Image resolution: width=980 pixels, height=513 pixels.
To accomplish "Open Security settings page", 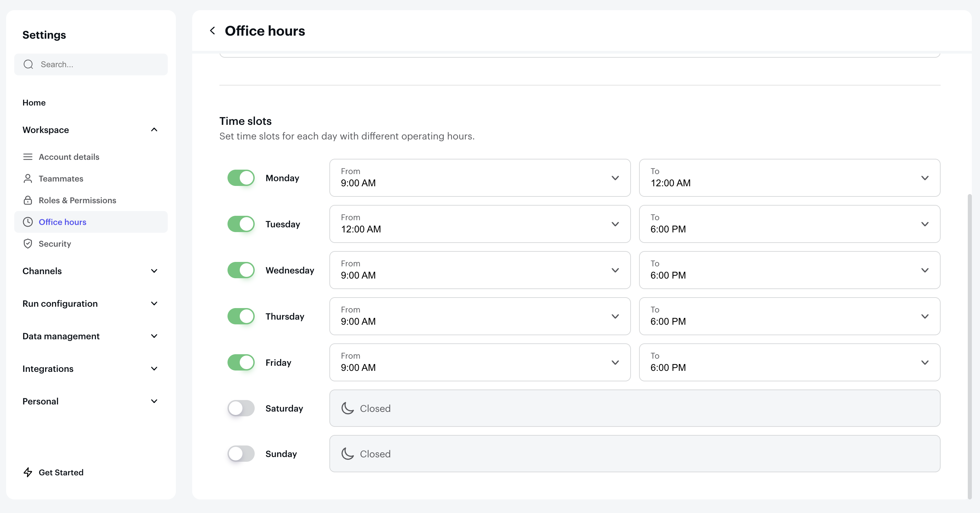I will [91, 244].
